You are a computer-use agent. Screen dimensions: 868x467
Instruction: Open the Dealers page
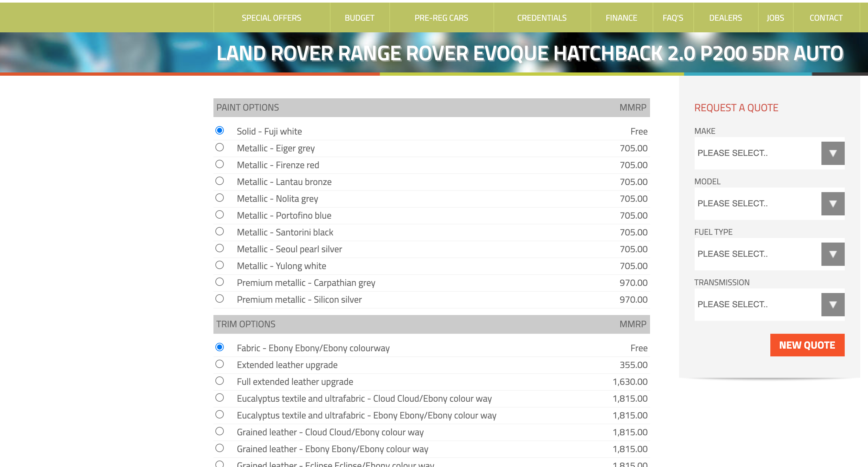[725, 18]
